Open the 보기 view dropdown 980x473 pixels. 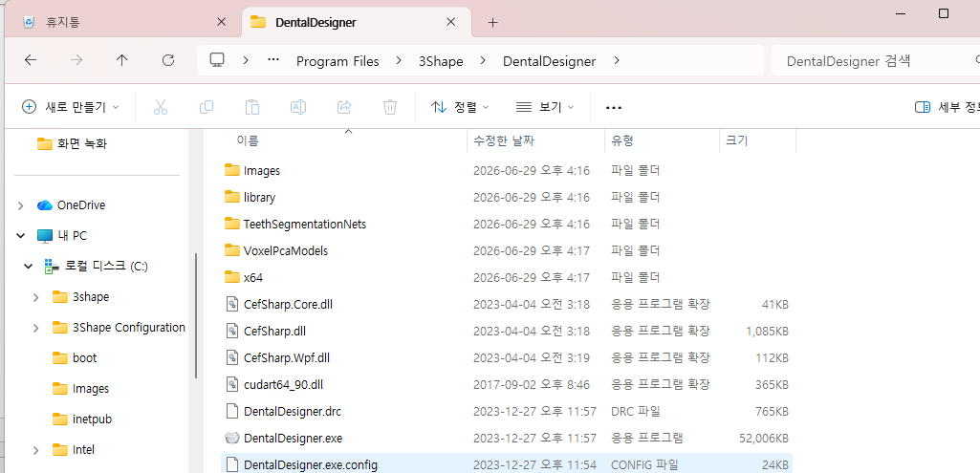pos(544,107)
